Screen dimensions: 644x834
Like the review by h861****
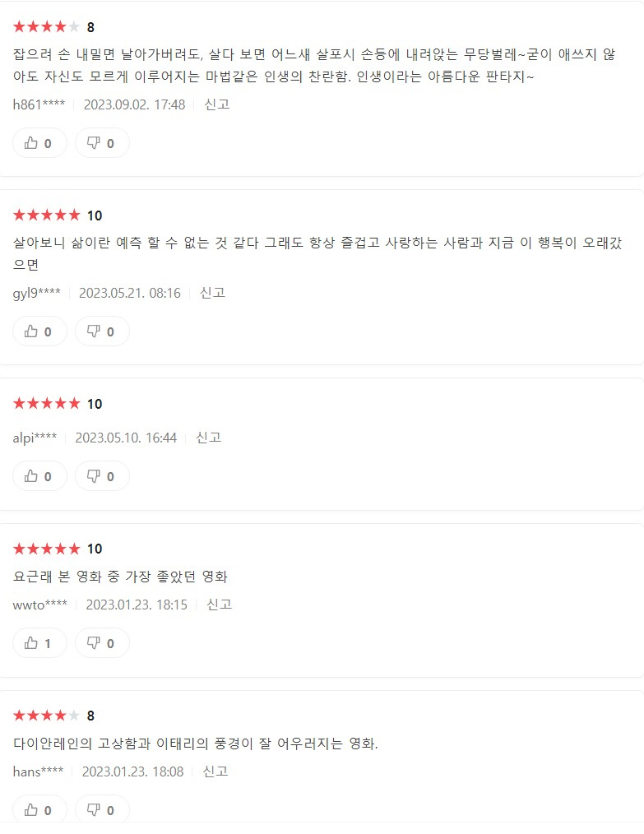click(39, 143)
